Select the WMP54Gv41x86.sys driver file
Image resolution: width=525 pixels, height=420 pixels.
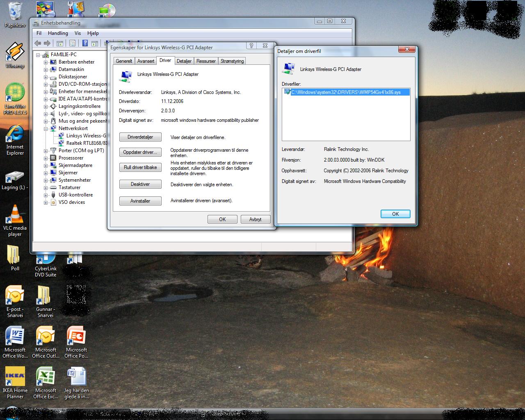click(x=346, y=92)
